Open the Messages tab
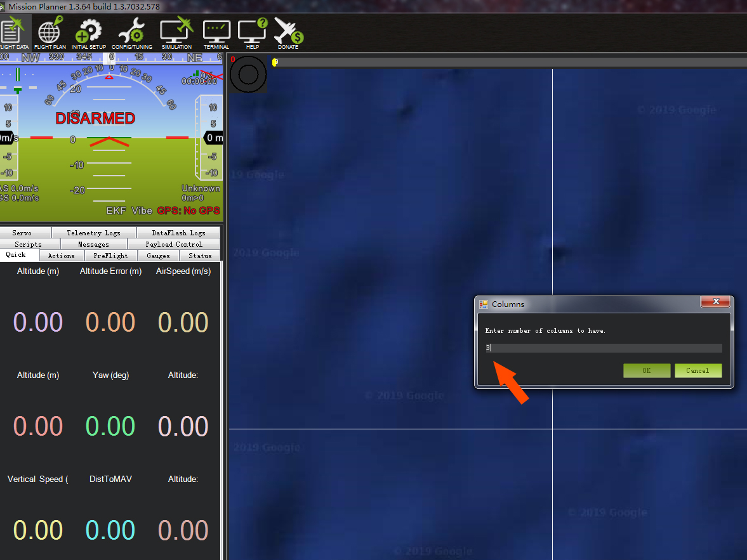This screenshot has height=560, width=747. 94,244
